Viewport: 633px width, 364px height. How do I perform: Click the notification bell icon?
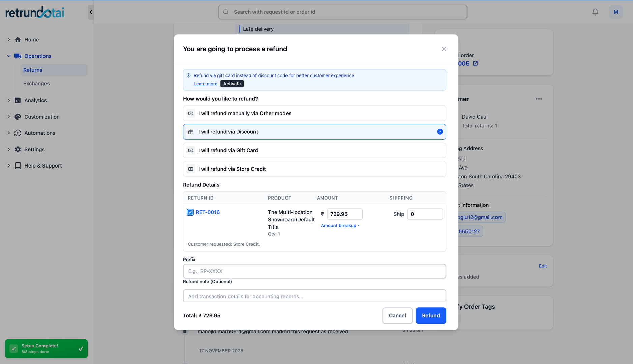coord(595,12)
